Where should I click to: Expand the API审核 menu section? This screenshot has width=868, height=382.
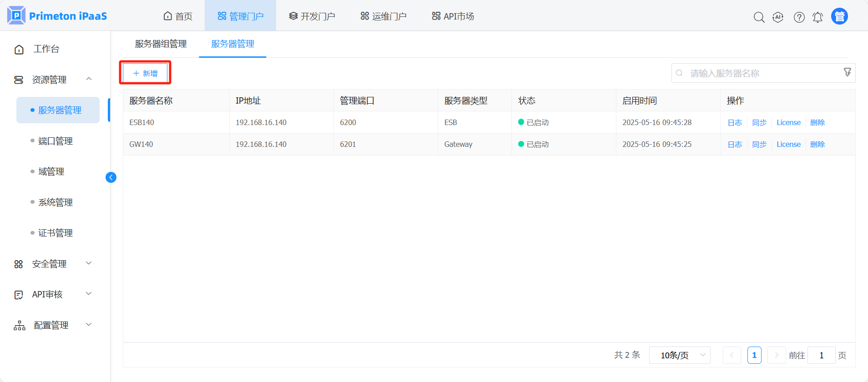tap(89, 294)
